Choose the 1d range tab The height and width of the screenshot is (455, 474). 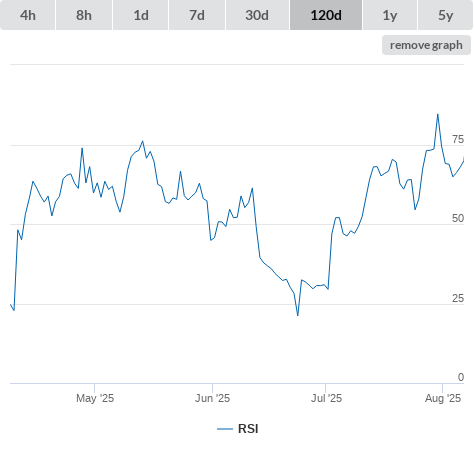pyautogui.click(x=141, y=15)
